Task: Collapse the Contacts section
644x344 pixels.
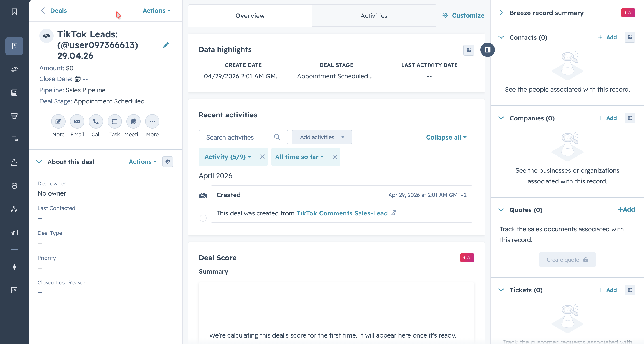Action: tap(501, 37)
